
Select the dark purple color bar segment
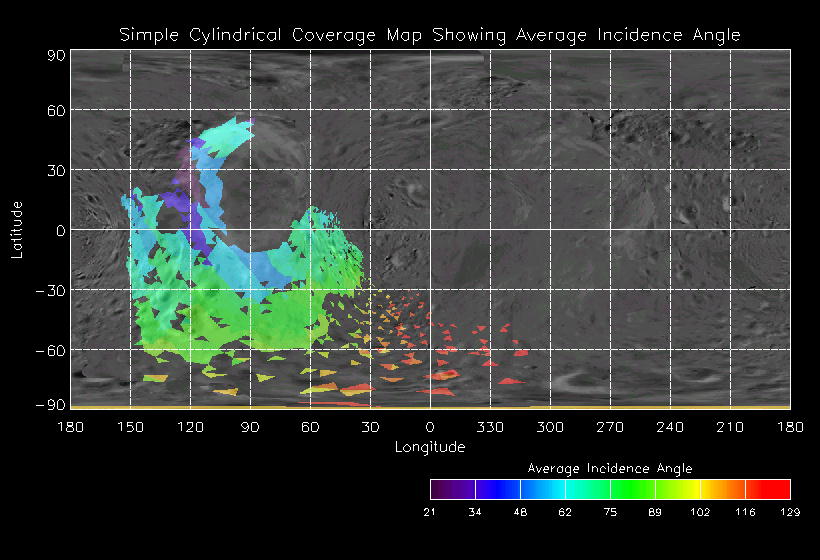452,489
